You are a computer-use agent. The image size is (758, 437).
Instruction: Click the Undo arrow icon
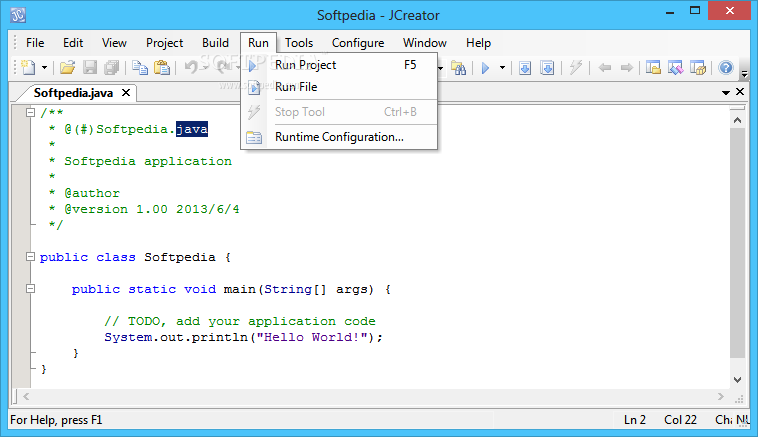click(x=191, y=68)
